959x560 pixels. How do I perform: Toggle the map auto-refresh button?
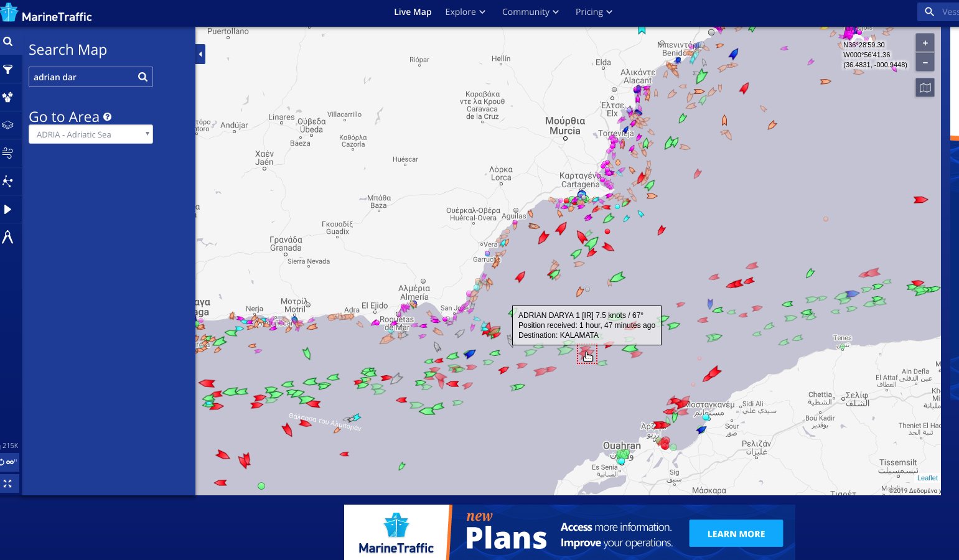[9, 462]
